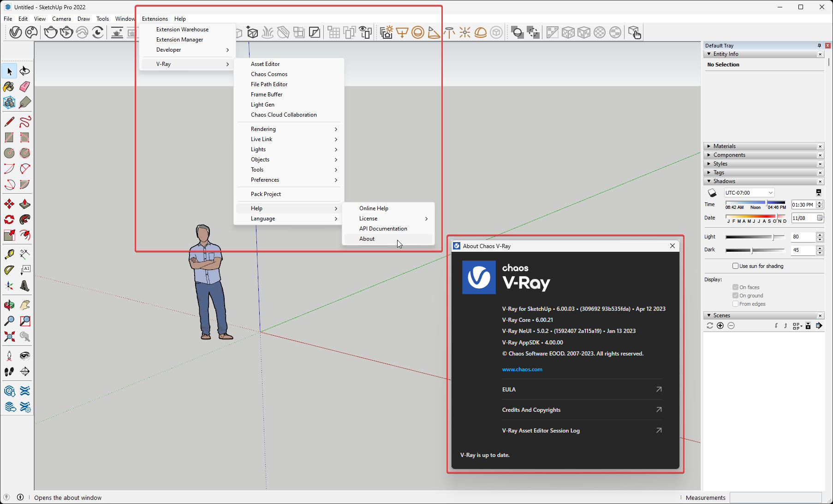Toggle Show/Hide Shadows button
Viewport: 833px width, 504px height.
coord(712,193)
